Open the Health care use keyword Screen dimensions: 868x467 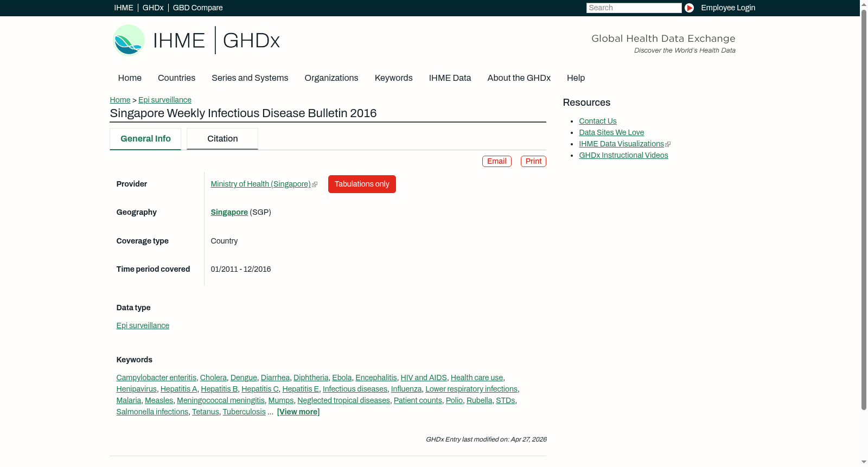coord(477,378)
